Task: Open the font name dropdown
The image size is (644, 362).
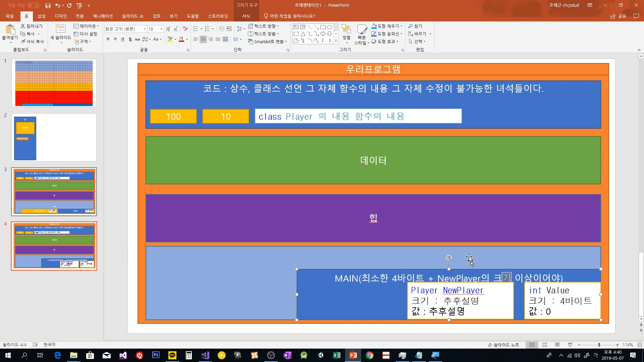Action: [x=145, y=29]
